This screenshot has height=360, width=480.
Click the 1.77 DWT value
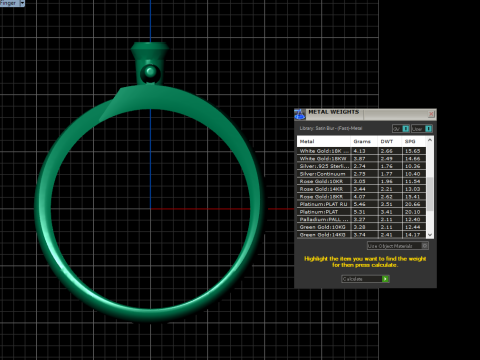point(386,174)
